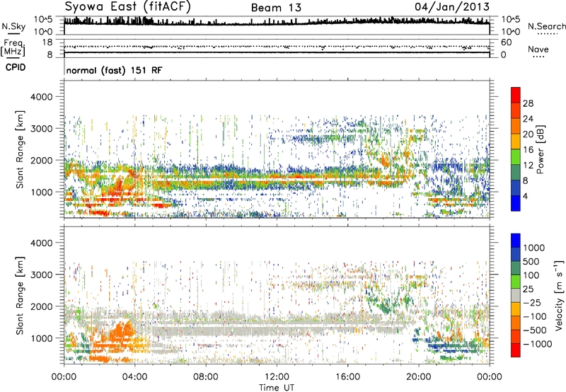Click the red bottom of velocity colorbar

(x=516, y=350)
